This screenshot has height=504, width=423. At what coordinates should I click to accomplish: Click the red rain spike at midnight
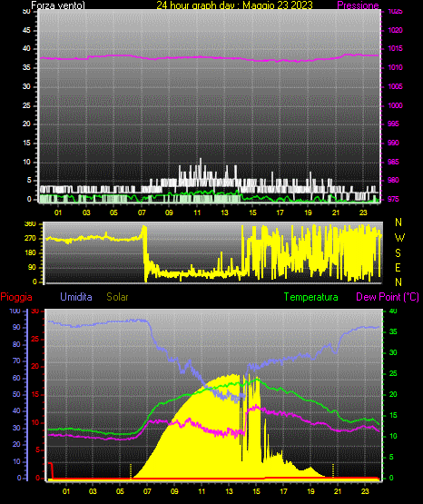pyautogui.click(x=51, y=470)
